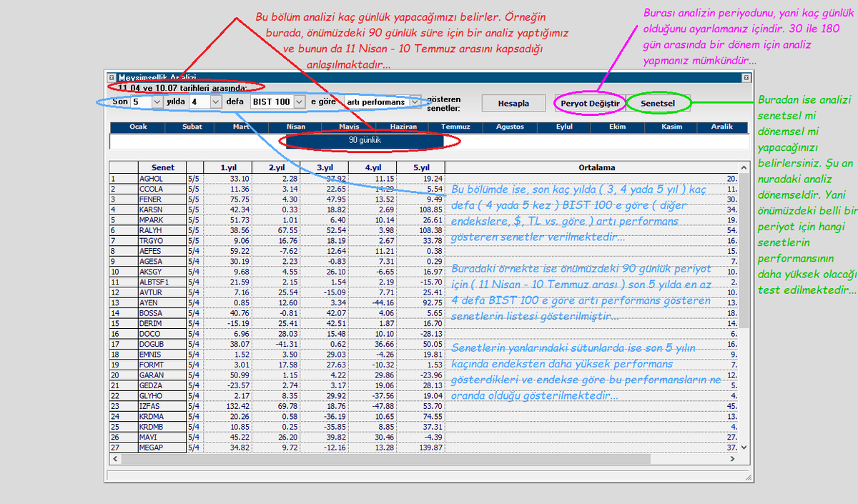Image resolution: width=858 pixels, height=504 pixels.
Task: Select the DERIM stock cell
Action: (162, 323)
